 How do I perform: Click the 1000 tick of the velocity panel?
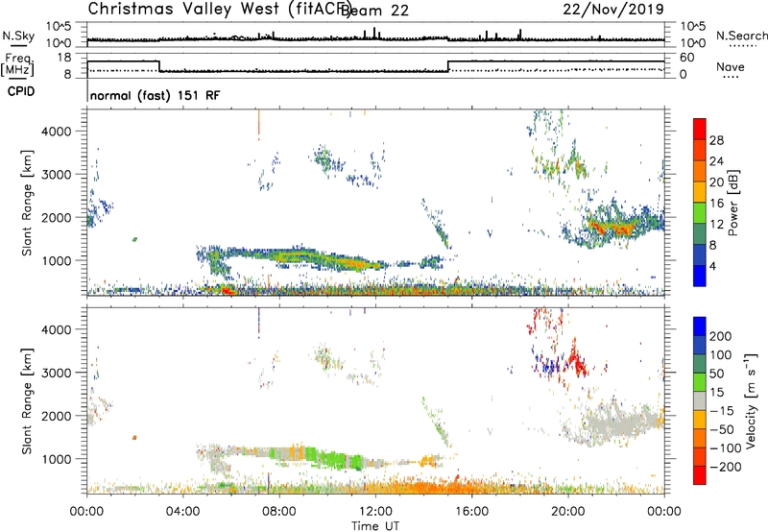click(x=56, y=459)
